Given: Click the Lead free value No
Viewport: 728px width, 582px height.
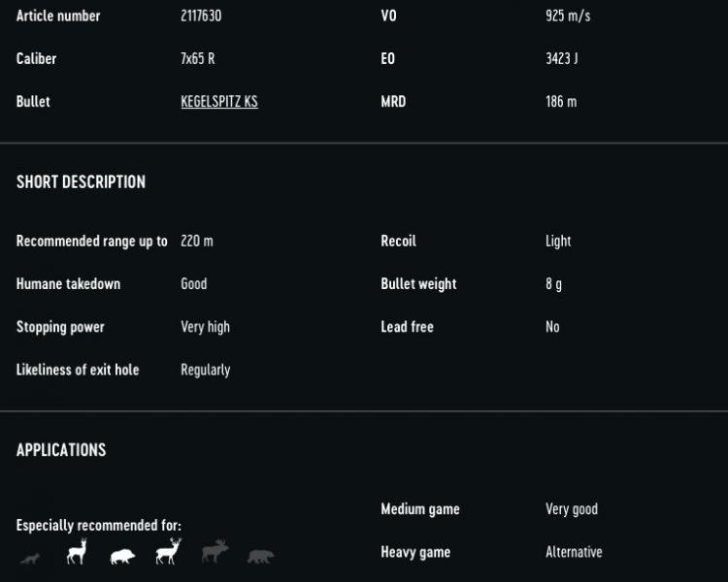Looking at the screenshot, I should tap(552, 327).
